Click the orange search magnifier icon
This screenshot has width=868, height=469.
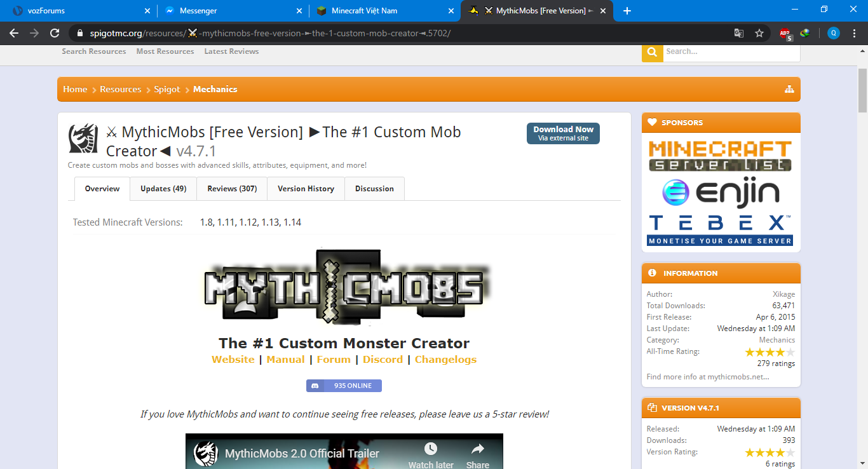tap(652, 51)
